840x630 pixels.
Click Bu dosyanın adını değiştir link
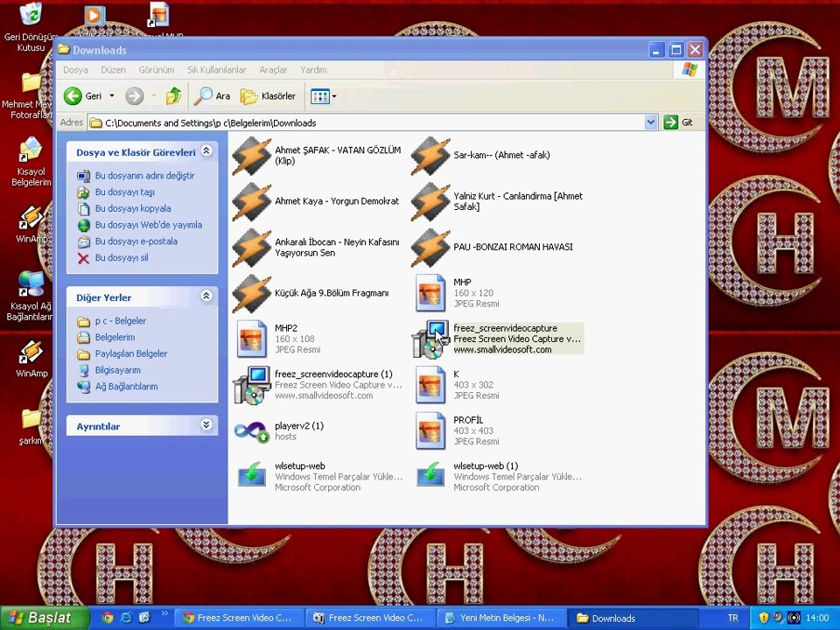click(144, 176)
